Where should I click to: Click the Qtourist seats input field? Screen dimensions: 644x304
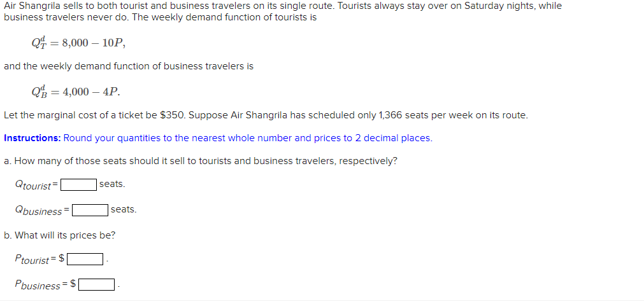click(x=79, y=185)
